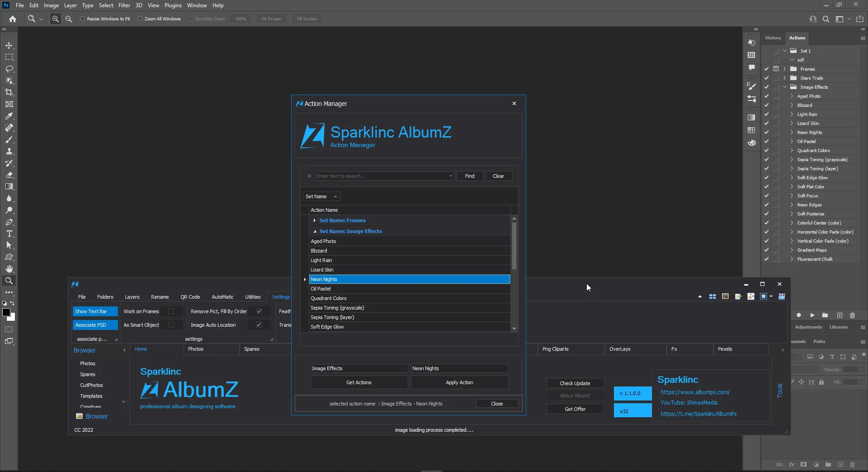868x472 pixels.
Task: Uncheck Remove Pict, Fill By Order
Action: point(259,311)
